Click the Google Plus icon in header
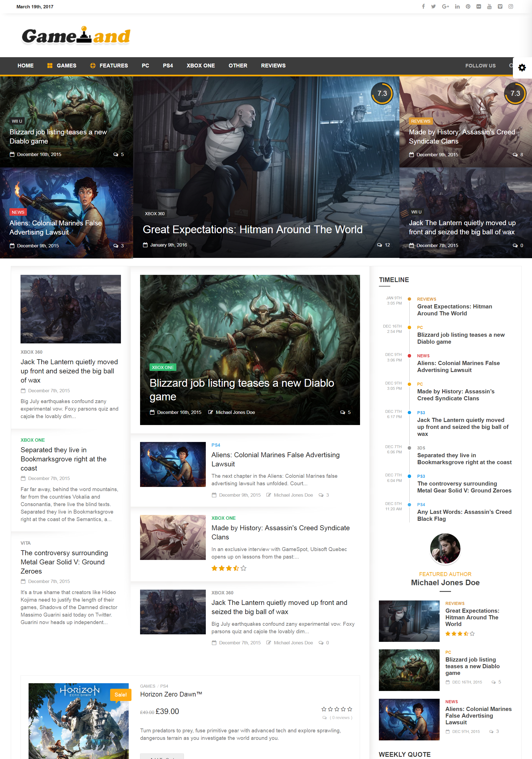This screenshot has height=759, width=532. [445, 7]
